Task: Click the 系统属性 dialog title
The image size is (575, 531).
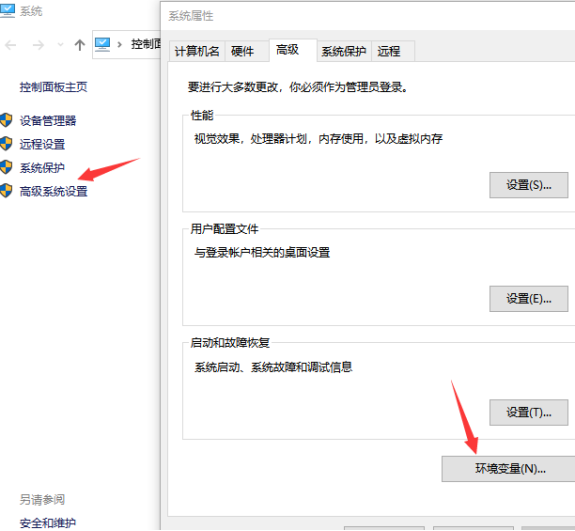Action: click(191, 16)
